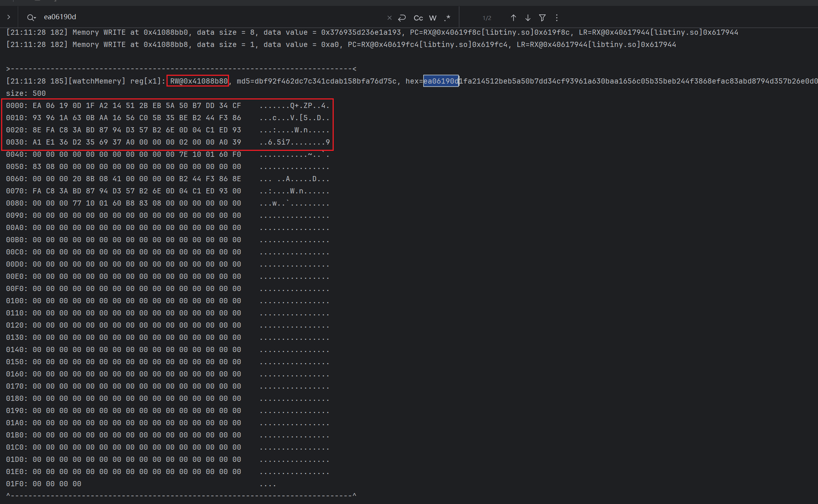Click the 'size: 500' line
This screenshot has width=818, height=504.
click(26, 93)
